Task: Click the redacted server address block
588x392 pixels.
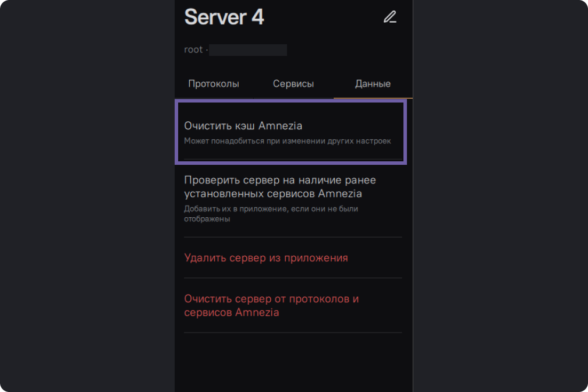Action: coord(248,50)
